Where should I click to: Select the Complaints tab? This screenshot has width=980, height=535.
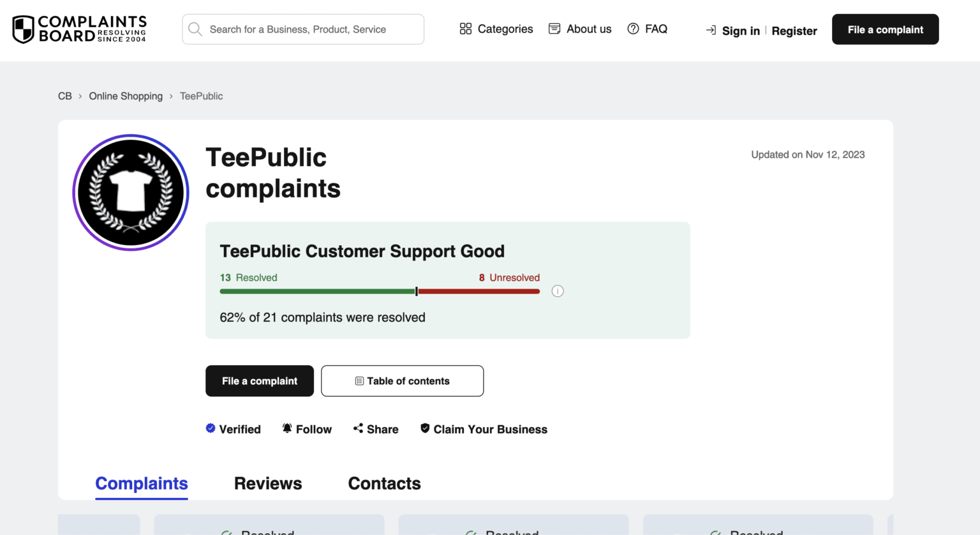click(141, 483)
